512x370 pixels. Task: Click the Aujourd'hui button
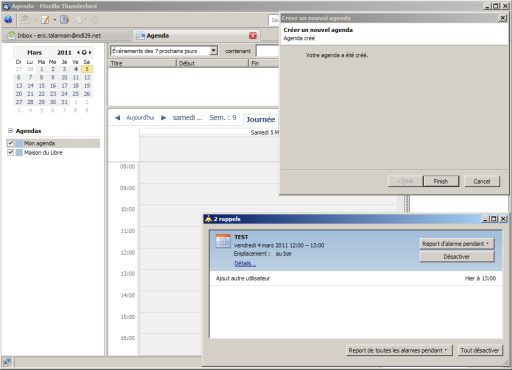click(140, 118)
